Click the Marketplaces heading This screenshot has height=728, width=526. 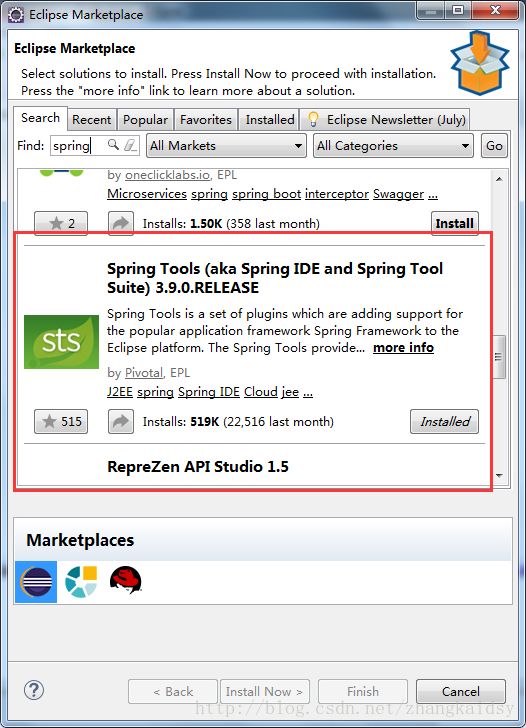[80, 540]
